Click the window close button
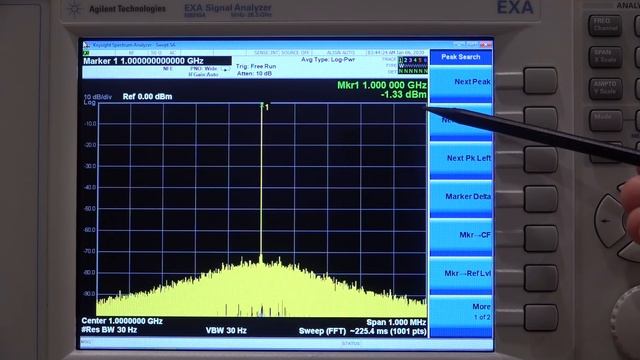640x360 pixels. pyautogui.click(x=486, y=44)
